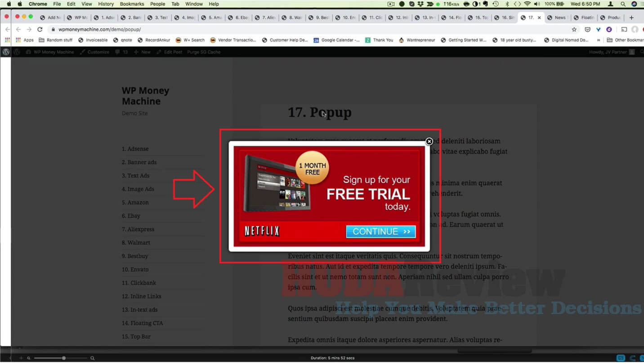The width and height of the screenshot is (644, 364).
Task: Click New in the WordPress admin bar
Action: 142,52
